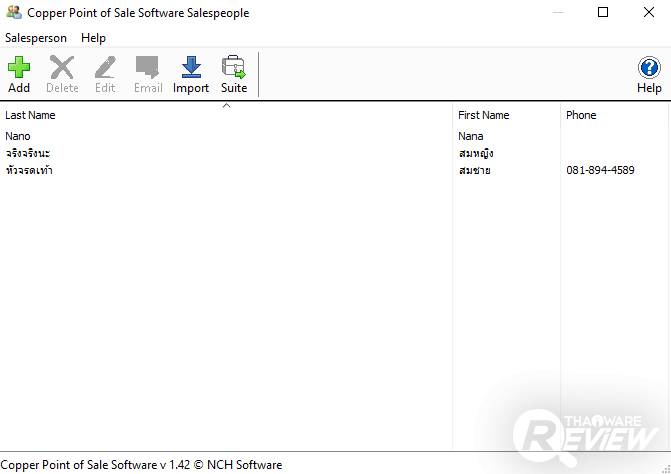Minimize the Salespeople window
671x474 pixels.
558,12
